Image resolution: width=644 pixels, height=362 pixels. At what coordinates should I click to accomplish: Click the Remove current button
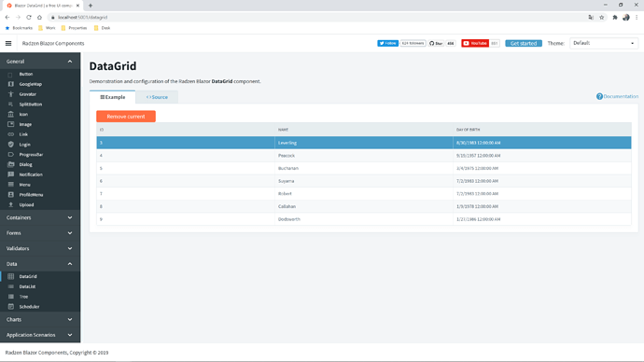point(126,117)
